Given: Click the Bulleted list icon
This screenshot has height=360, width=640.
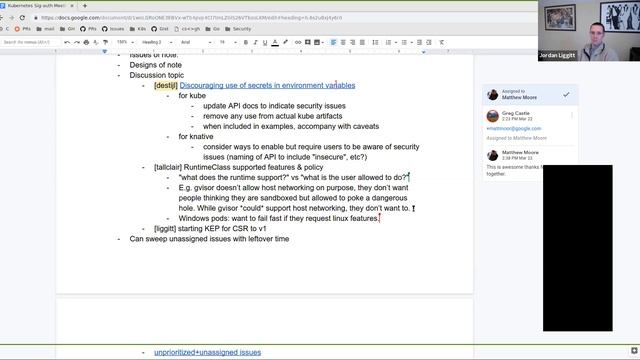Looking at the screenshot, I should coord(404,42).
